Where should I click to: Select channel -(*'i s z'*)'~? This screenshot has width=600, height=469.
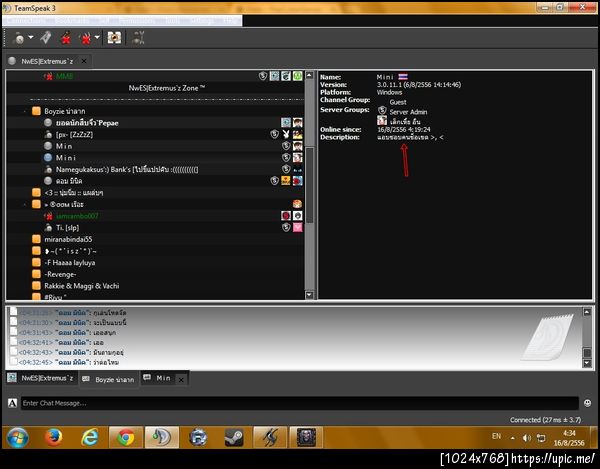pos(70,251)
